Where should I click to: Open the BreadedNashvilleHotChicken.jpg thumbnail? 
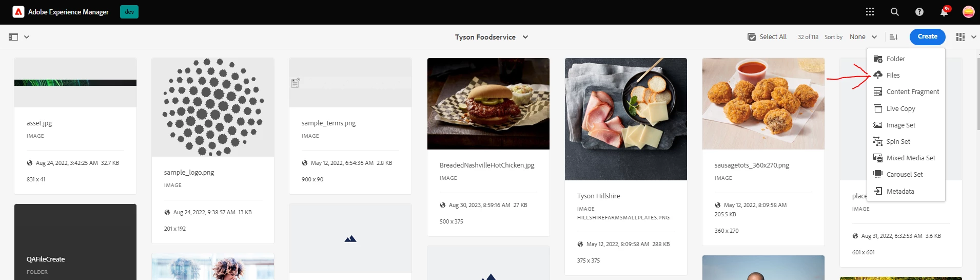coord(488,103)
